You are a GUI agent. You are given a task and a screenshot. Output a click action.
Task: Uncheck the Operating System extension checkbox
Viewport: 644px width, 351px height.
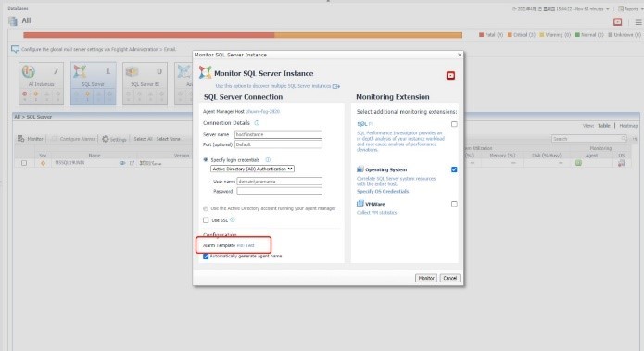[x=454, y=169]
